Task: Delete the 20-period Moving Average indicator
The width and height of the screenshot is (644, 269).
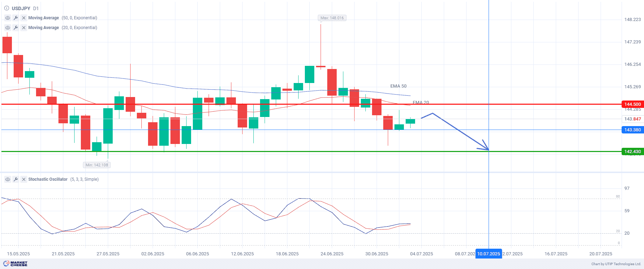Action: [x=24, y=28]
